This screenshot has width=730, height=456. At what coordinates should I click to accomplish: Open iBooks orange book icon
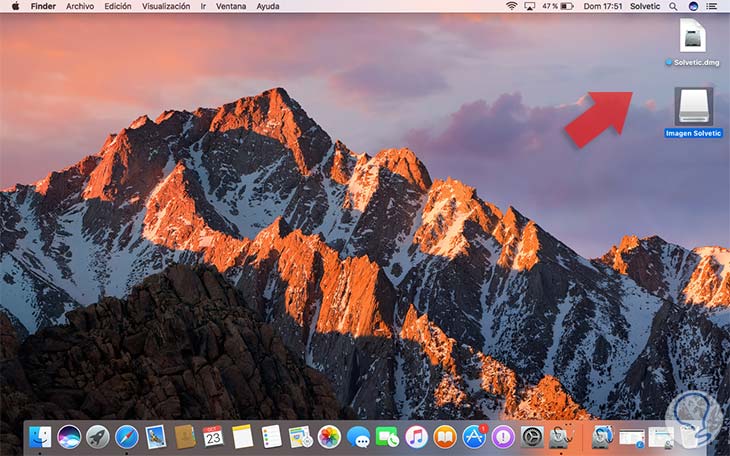click(x=445, y=437)
